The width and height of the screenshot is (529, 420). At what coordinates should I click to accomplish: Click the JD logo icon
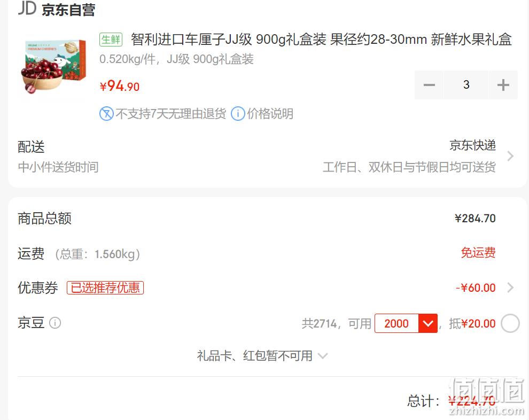tap(27, 9)
